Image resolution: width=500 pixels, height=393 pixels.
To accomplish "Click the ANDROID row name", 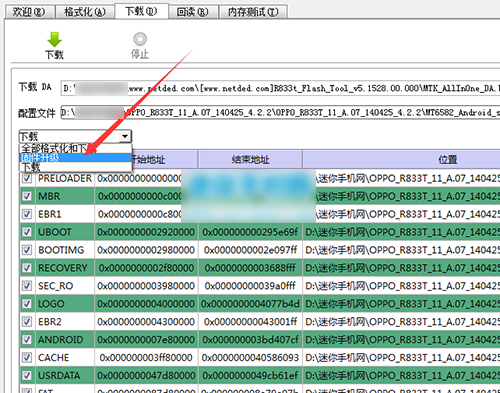I will point(61,340).
